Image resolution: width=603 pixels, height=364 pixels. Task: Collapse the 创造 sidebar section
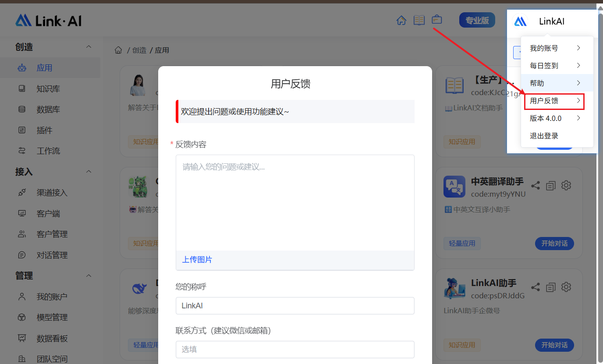pyautogui.click(x=89, y=47)
